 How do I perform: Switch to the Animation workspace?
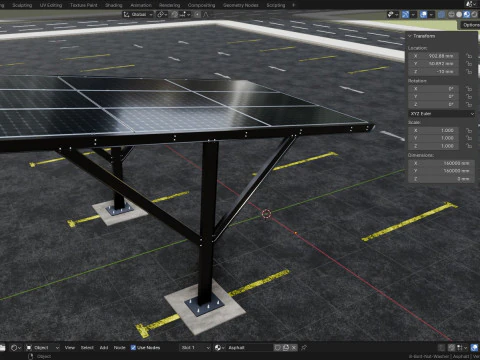pyautogui.click(x=141, y=5)
